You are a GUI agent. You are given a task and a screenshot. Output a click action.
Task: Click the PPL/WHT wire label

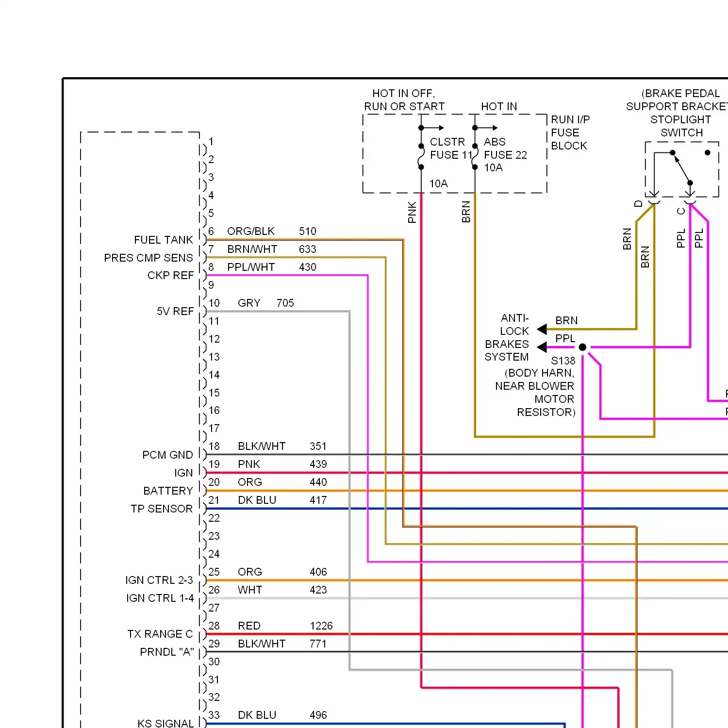(251, 267)
